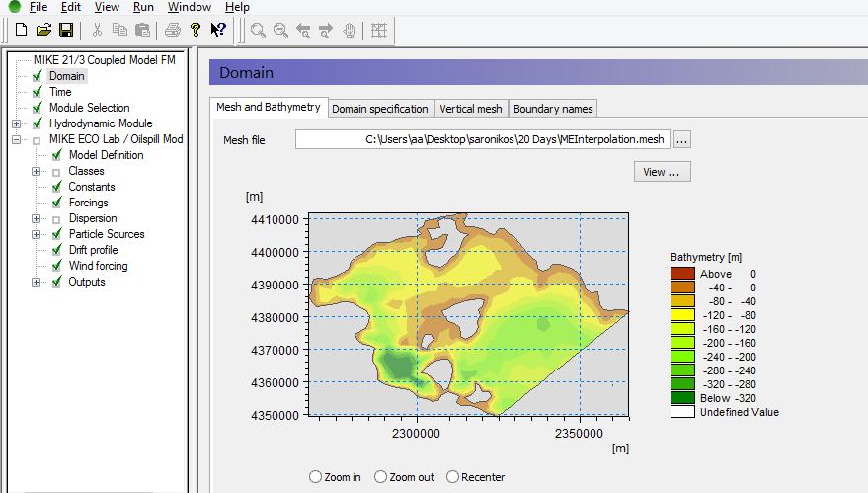
Task: Expand the Dispersion tree node
Action: 36,218
